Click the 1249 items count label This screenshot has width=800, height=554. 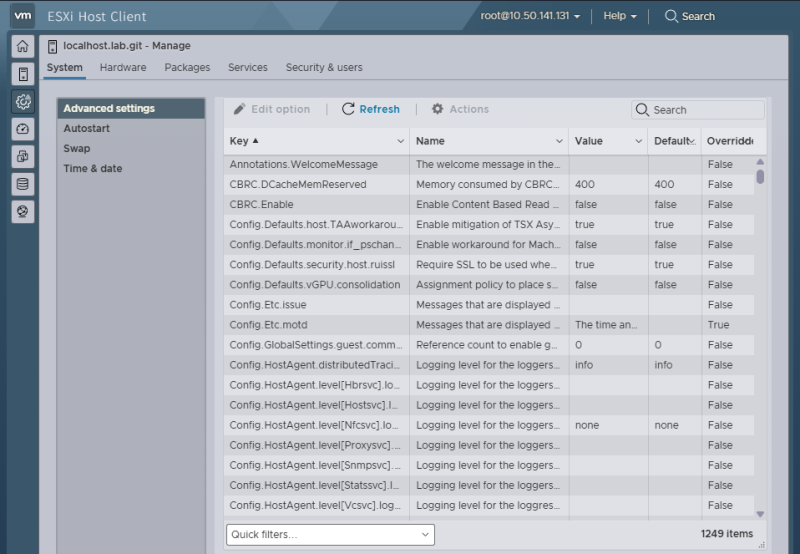point(727,534)
